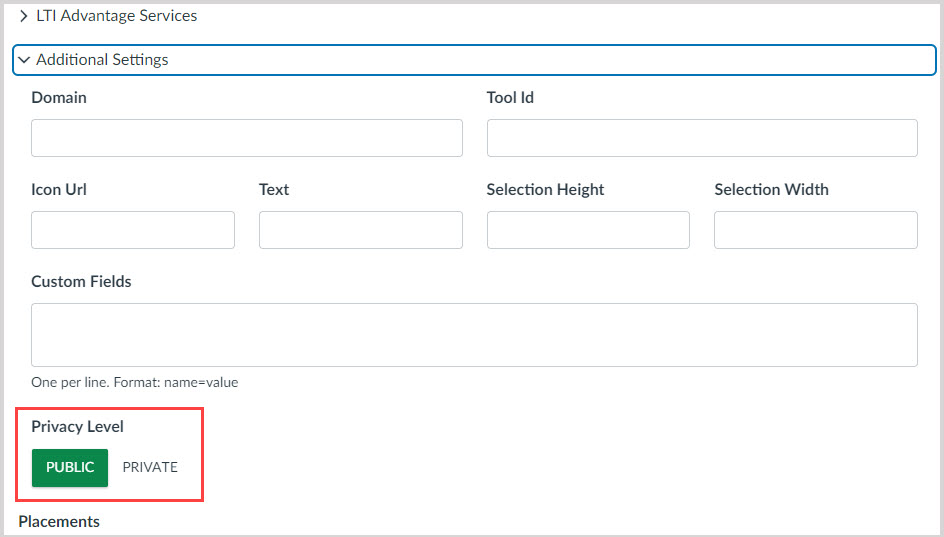Click the "One per line" format hint
The image size is (944, 537).
coord(134,382)
